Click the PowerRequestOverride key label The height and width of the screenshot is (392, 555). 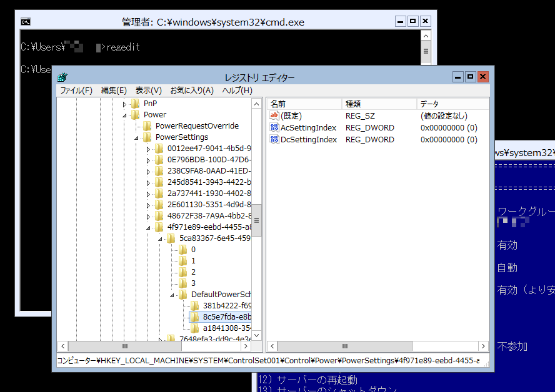[x=197, y=126]
